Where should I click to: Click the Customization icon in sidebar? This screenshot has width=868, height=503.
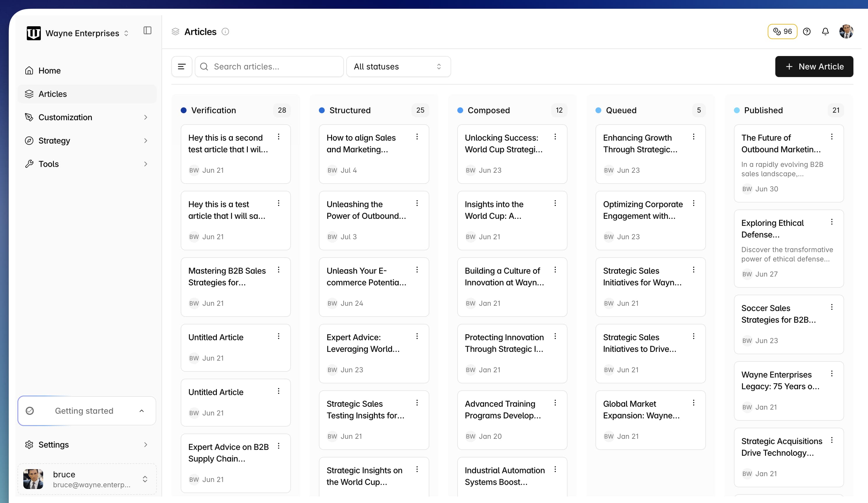click(x=29, y=117)
